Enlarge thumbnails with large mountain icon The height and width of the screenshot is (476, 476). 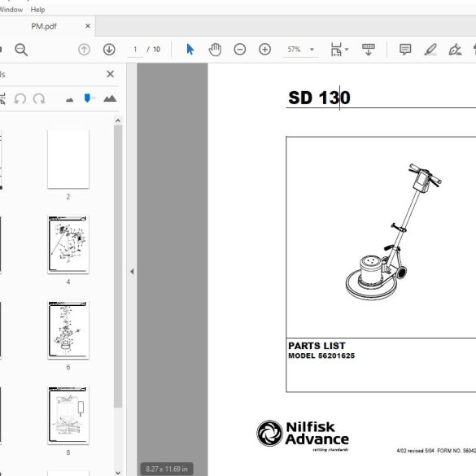pos(110,98)
